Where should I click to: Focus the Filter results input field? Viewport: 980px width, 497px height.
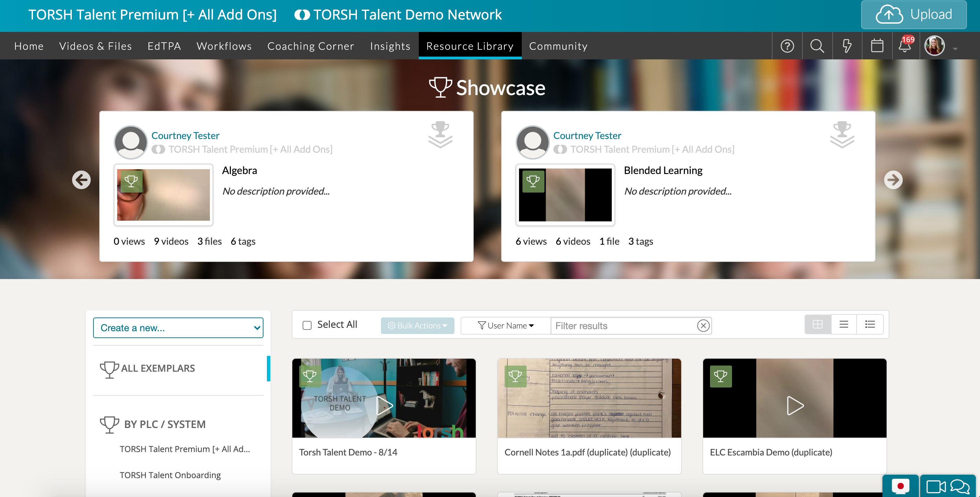pos(624,325)
